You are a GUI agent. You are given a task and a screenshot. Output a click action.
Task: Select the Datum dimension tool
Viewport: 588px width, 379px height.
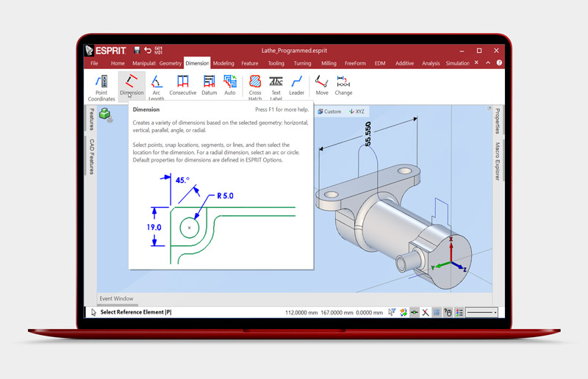[209, 85]
